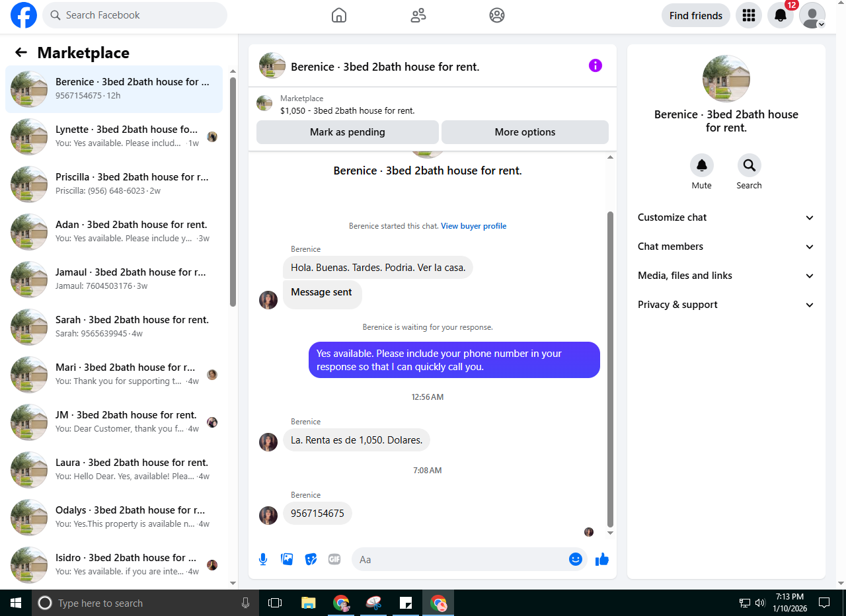This screenshot has width=846, height=616.
Task: Open the Facebook logo home
Action: pyautogui.click(x=24, y=15)
